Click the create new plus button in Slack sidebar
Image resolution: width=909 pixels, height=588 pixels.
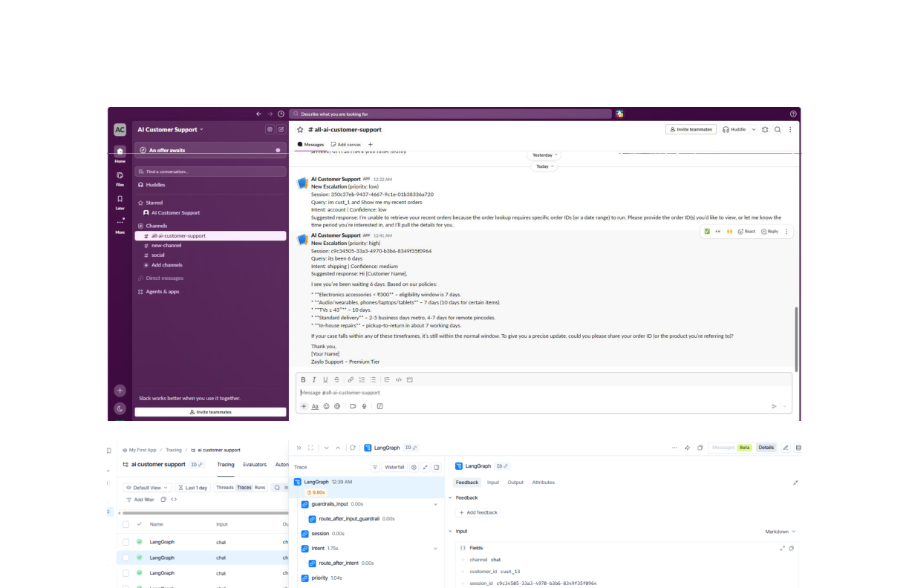click(120, 391)
